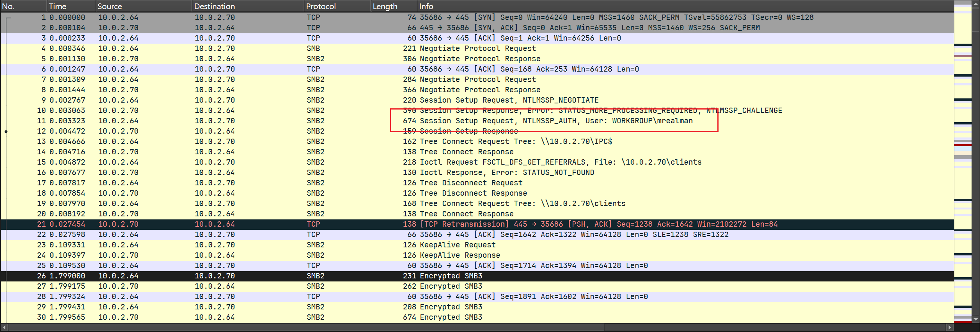Click the horizontal scrollbar right arrow
The image size is (980, 332).
[x=949, y=327]
